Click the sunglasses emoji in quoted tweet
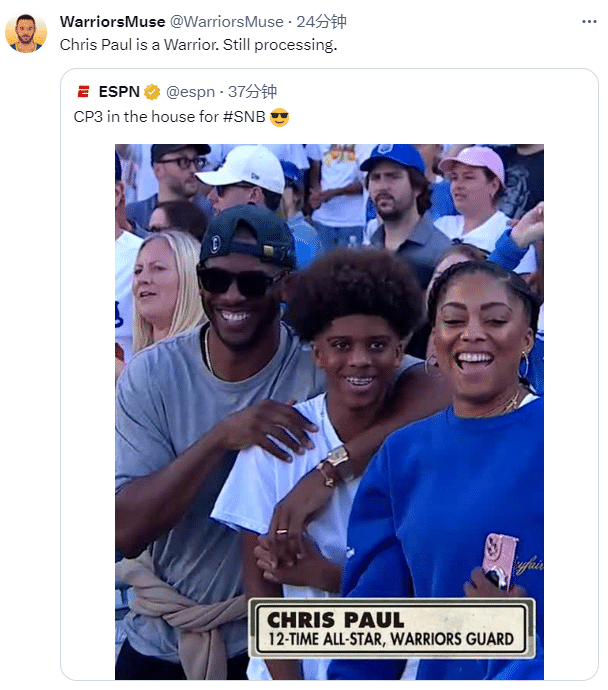Viewport: 608px width, 690px height. coord(280,118)
